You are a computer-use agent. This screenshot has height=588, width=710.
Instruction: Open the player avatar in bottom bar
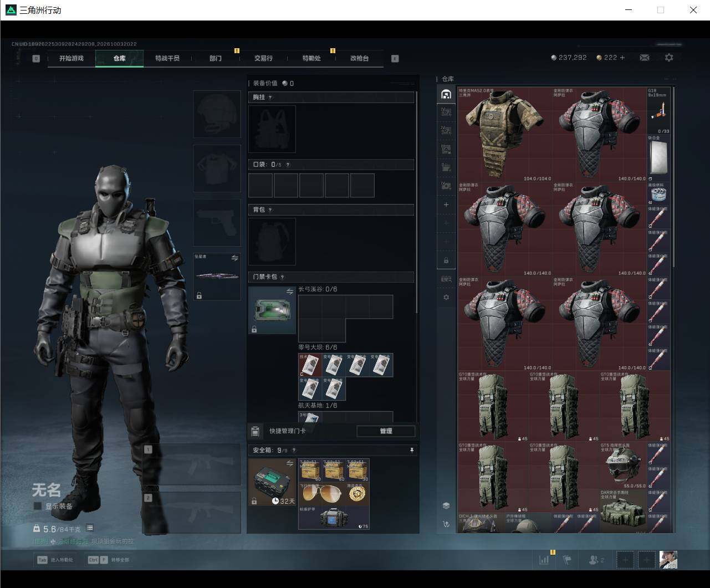668,560
